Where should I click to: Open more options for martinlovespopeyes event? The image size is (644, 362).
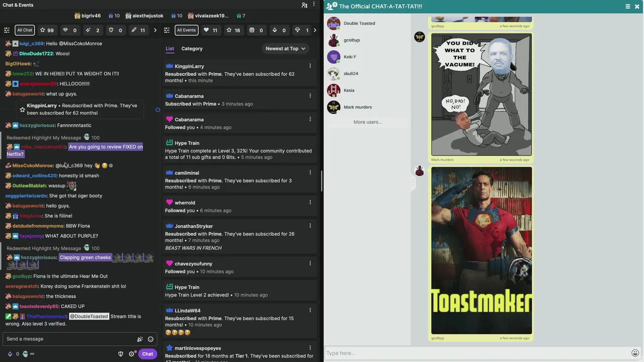(x=310, y=347)
